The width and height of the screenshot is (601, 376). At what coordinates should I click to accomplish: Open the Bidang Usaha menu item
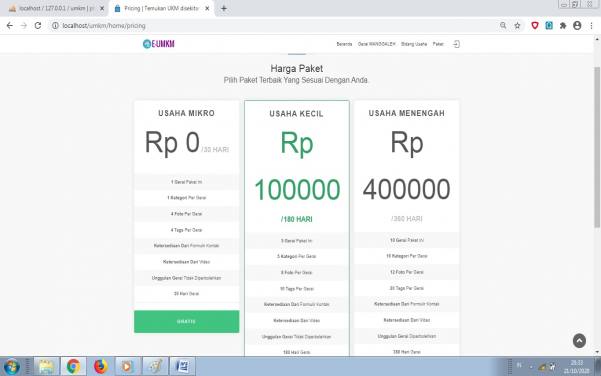click(414, 44)
